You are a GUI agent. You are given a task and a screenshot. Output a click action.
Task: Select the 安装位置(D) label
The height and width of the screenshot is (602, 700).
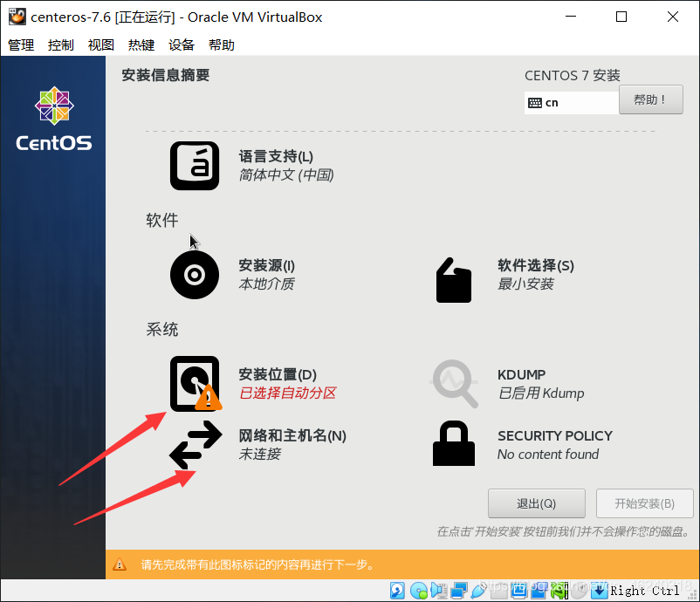(x=278, y=374)
